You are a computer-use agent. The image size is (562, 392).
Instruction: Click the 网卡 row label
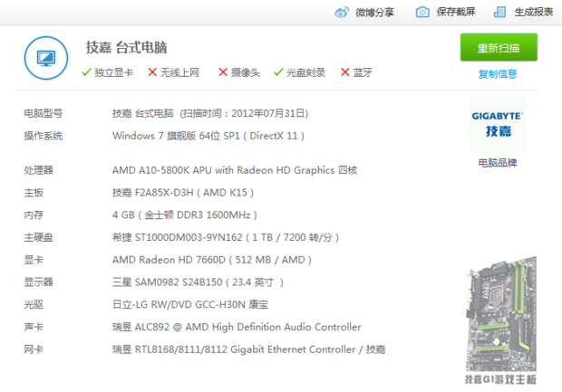point(34,349)
